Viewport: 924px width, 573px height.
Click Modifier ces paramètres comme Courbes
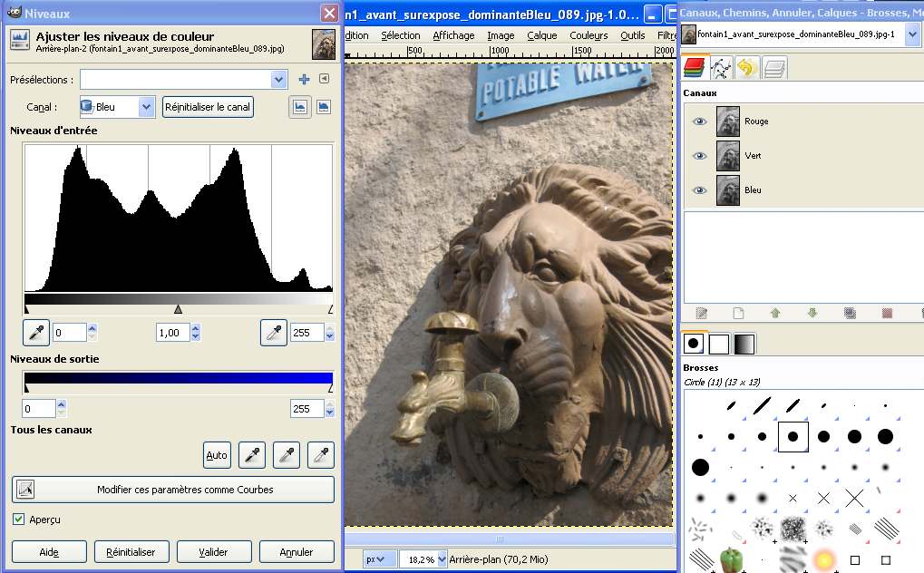point(173,490)
